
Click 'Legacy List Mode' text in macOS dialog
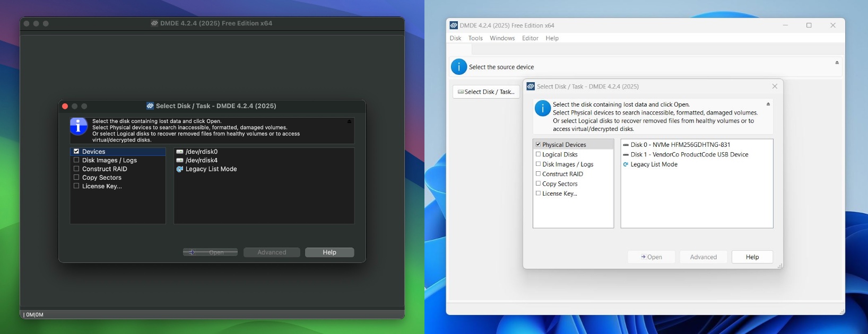coord(211,169)
